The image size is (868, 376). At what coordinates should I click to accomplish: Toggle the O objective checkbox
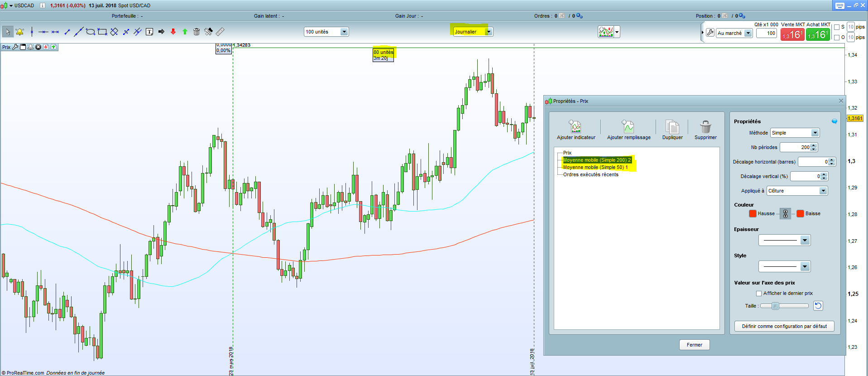click(837, 38)
